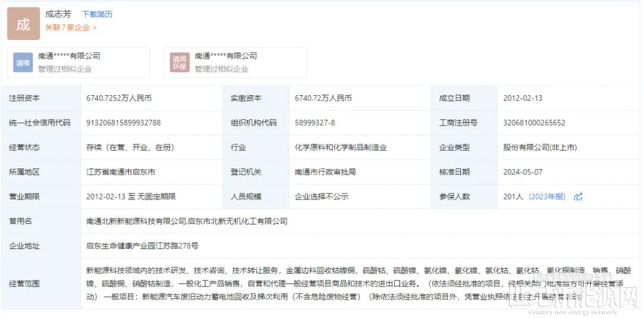
Task: Open the 2023年报 annual report link
Action: pyautogui.click(x=547, y=197)
